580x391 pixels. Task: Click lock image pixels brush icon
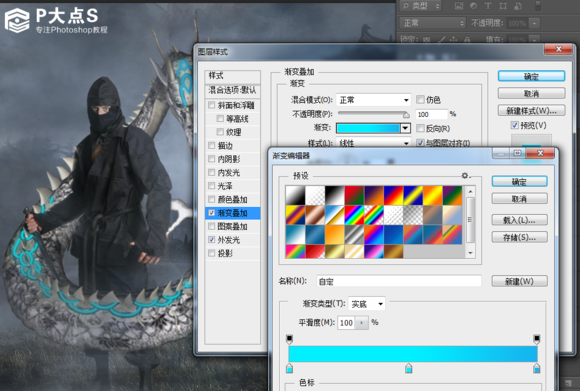click(x=441, y=39)
